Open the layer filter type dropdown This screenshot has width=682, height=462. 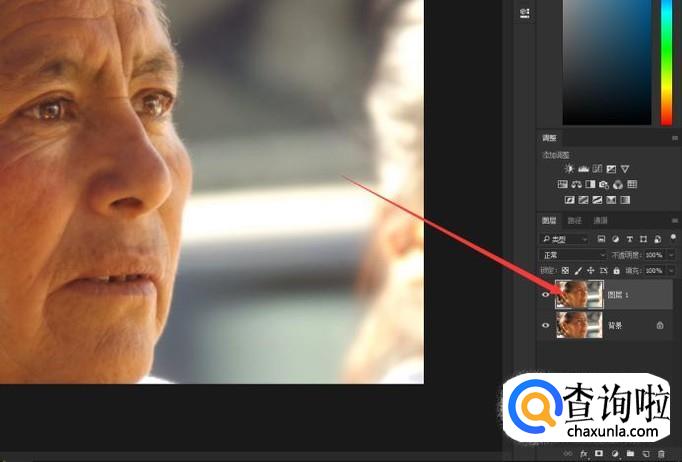pyautogui.click(x=564, y=239)
